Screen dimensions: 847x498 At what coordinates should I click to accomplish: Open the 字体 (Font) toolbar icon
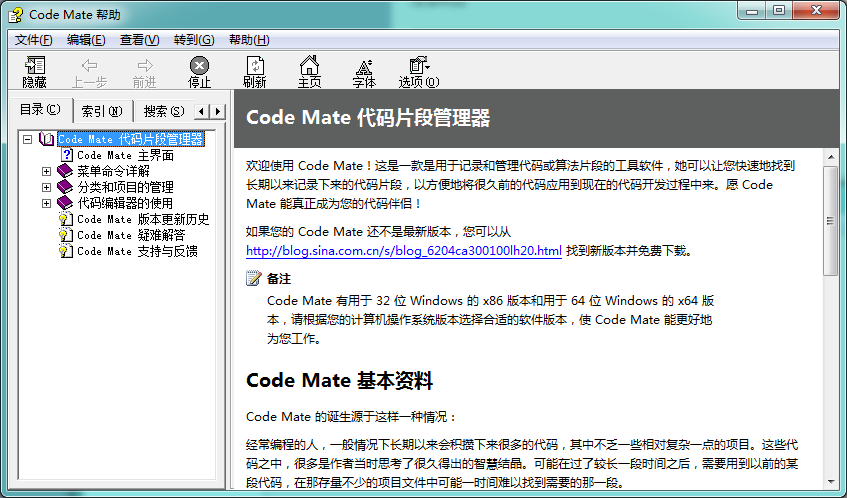(x=364, y=66)
